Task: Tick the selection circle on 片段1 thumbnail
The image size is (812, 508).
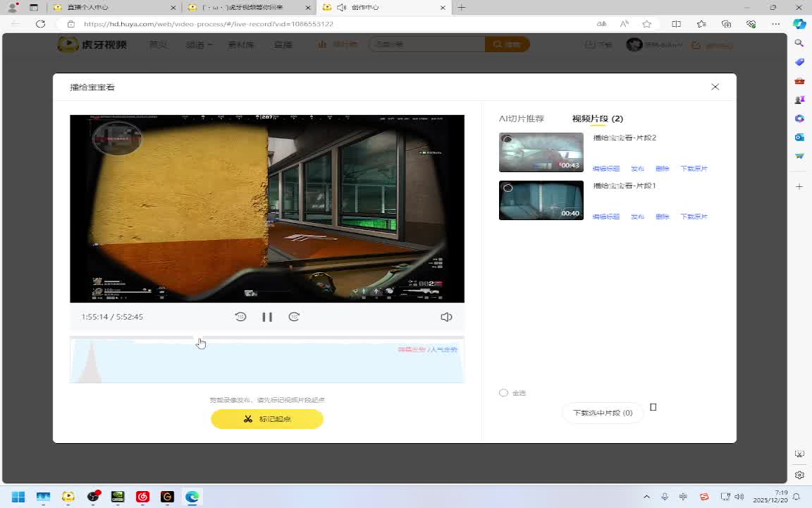Action: click(508, 188)
